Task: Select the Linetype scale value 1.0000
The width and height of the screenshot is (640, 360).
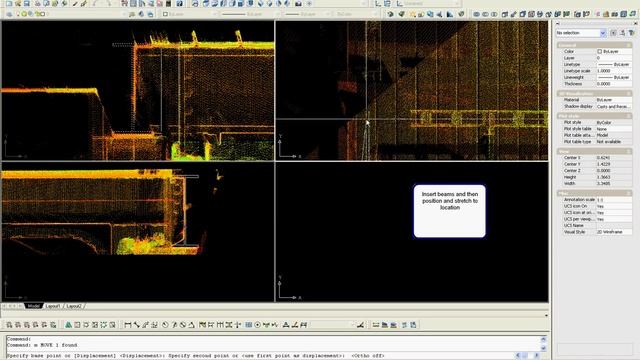Action: pos(613,71)
